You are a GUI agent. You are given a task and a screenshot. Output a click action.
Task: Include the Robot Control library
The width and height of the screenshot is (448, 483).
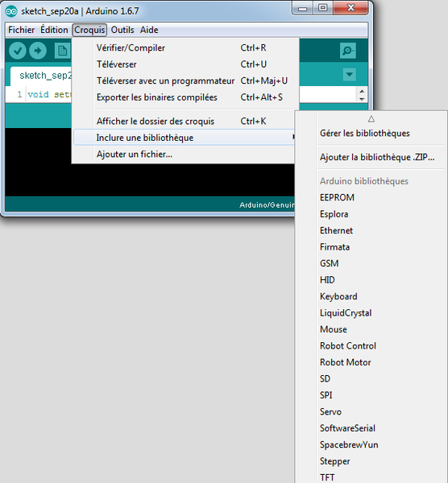(x=371, y=345)
